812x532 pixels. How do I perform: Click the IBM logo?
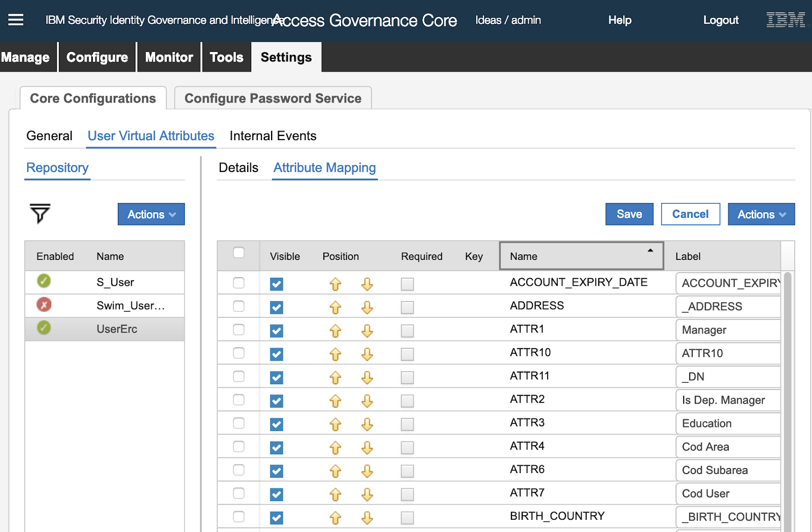coord(786,20)
